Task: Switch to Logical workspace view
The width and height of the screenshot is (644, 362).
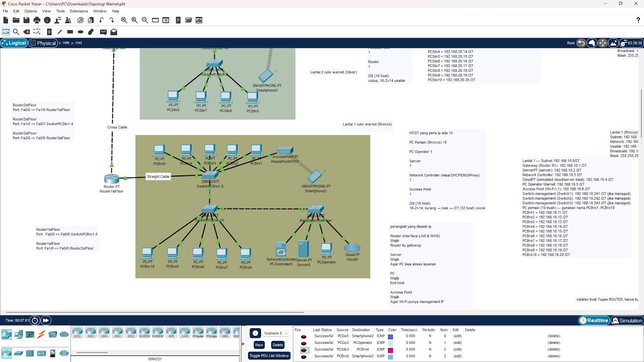Action: (14, 43)
